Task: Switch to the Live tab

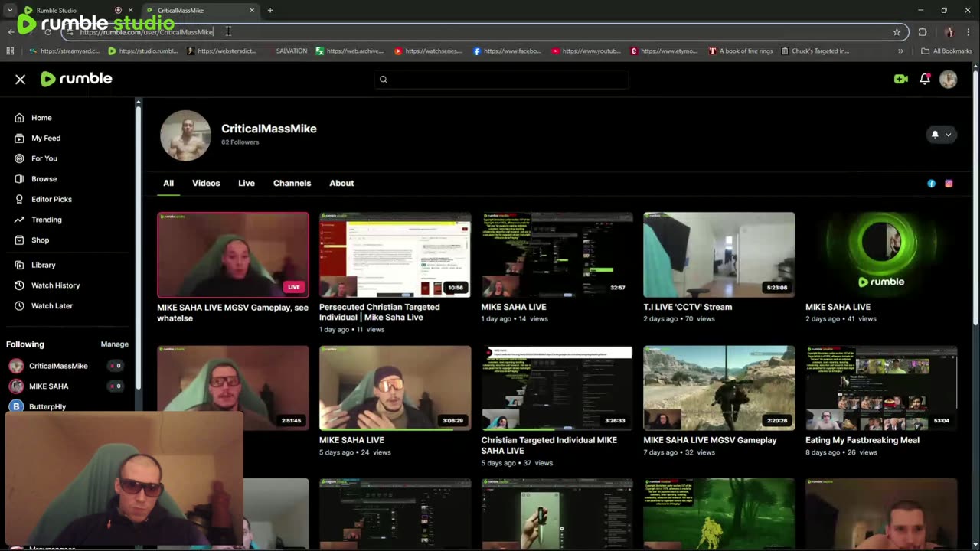Action: (x=247, y=184)
